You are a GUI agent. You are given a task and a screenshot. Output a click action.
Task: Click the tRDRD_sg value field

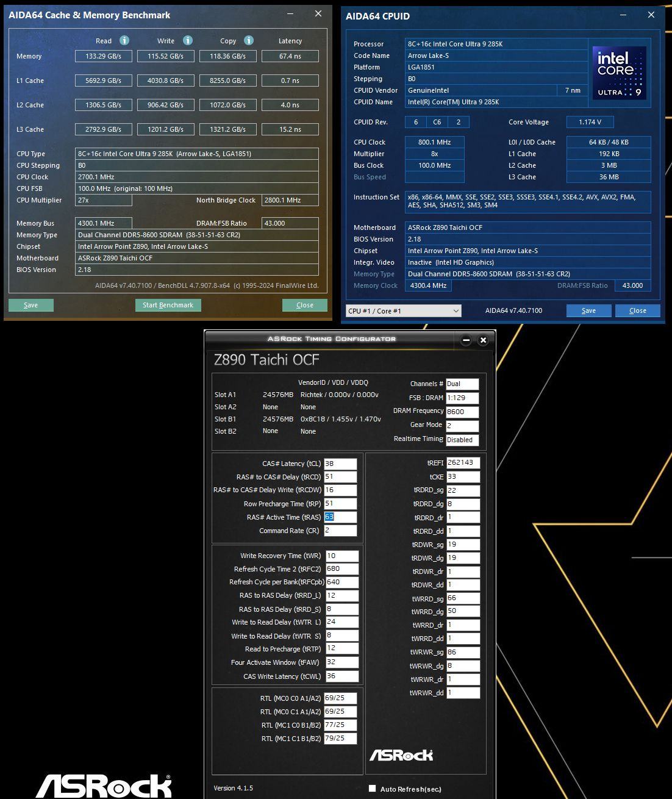[x=463, y=490]
